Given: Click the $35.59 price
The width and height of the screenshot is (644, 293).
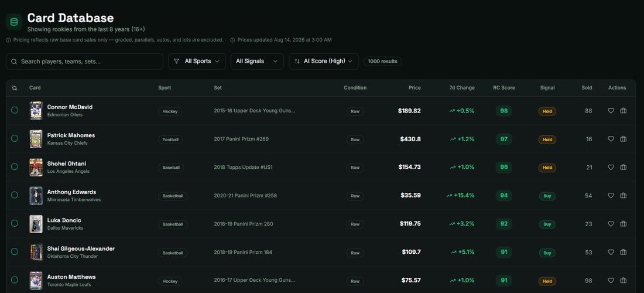Looking at the screenshot, I should pyautogui.click(x=411, y=195).
